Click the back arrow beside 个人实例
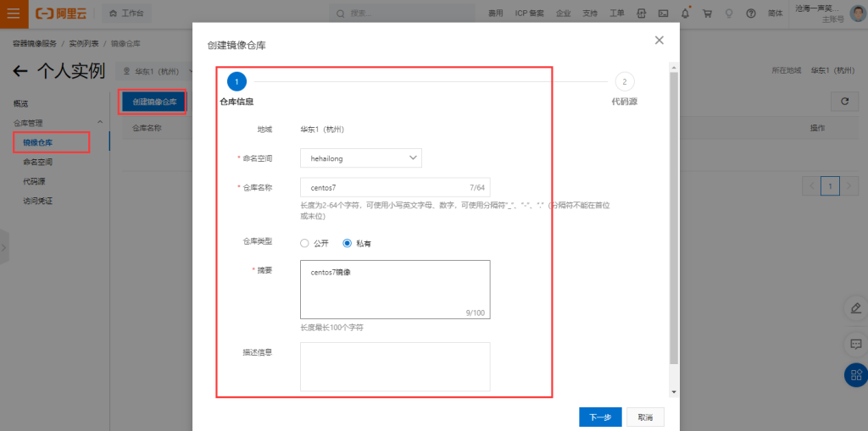 coord(20,71)
